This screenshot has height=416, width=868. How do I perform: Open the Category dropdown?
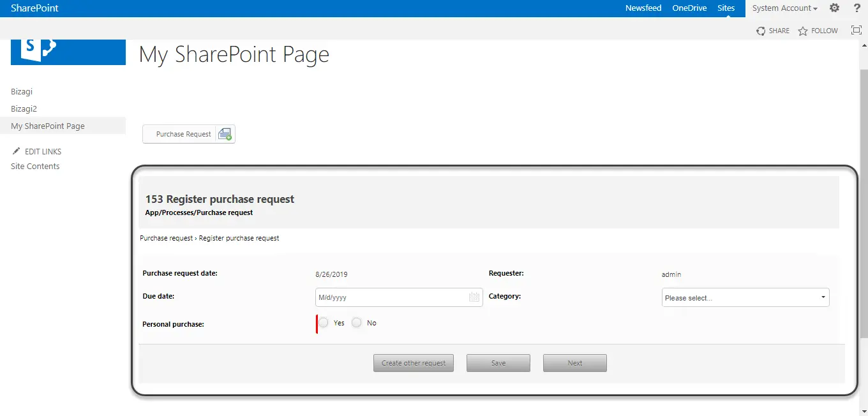click(745, 297)
